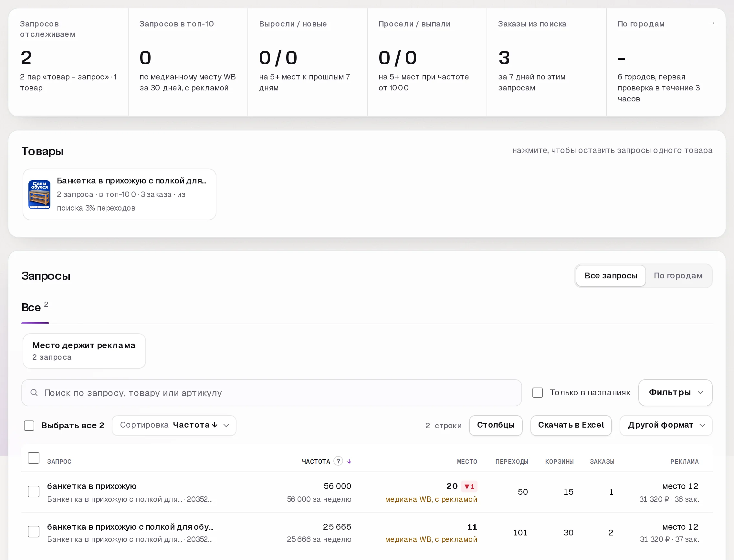Click the Переходы column header
Viewport: 734px width, 560px height.
point(511,462)
